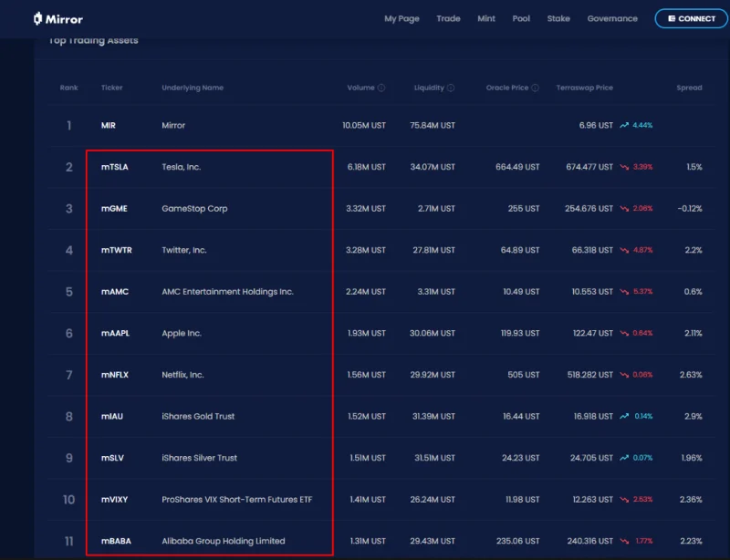Click the up-trend arrow icon beside 0.14%
Image resolution: width=730 pixels, height=560 pixels.
(624, 416)
